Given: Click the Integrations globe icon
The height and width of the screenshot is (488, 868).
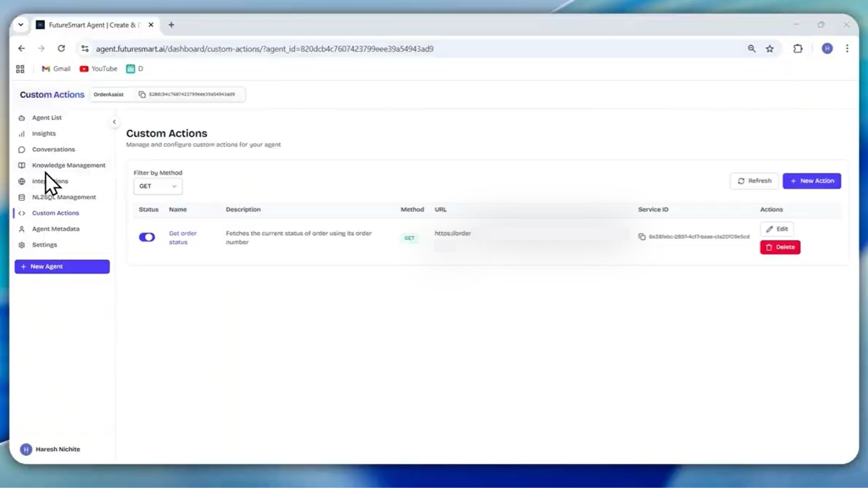Looking at the screenshot, I should [22, 181].
